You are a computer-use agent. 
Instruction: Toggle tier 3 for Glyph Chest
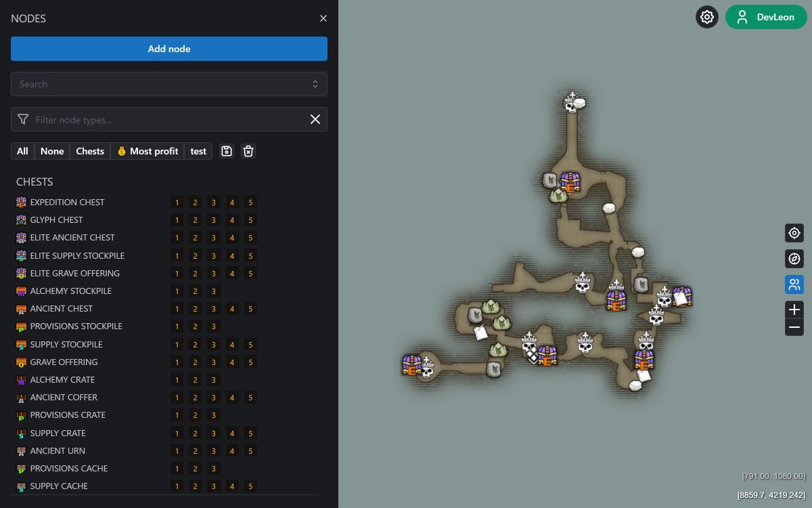coord(213,219)
